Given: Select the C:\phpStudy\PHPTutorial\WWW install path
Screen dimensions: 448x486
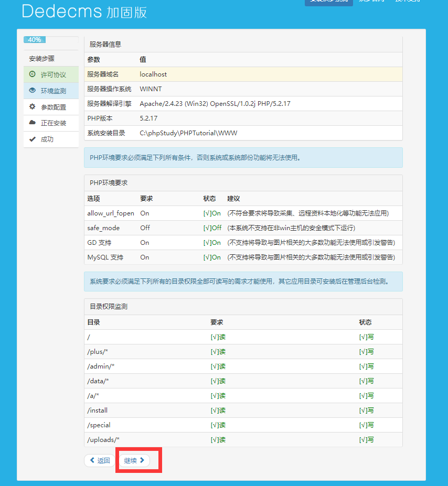Looking at the screenshot, I should coord(188,133).
